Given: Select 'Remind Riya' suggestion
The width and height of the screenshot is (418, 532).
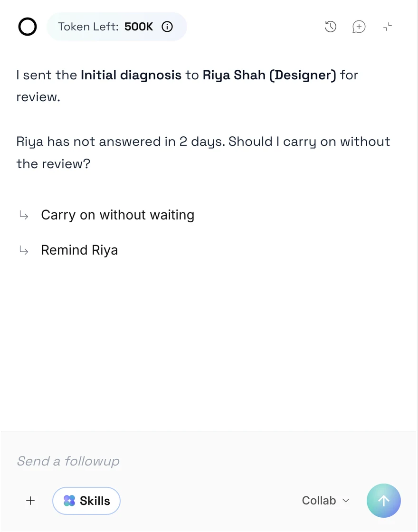Looking at the screenshot, I should tap(79, 250).
